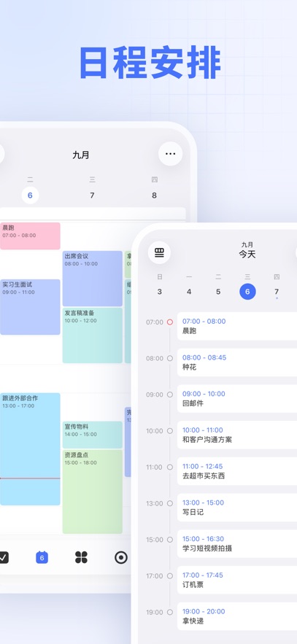Select day 6 highlighted in blue
Screen dimensions: 297x644
pyautogui.click(x=247, y=292)
